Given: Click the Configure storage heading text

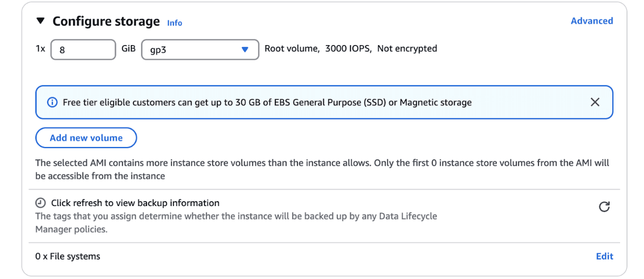Looking at the screenshot, I should [x=106, y=21].
